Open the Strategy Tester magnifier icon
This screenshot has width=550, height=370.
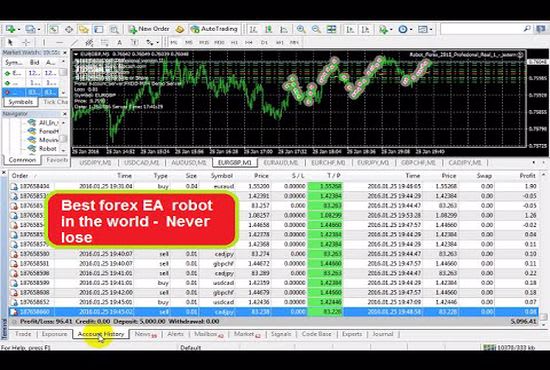click(114, 29)
